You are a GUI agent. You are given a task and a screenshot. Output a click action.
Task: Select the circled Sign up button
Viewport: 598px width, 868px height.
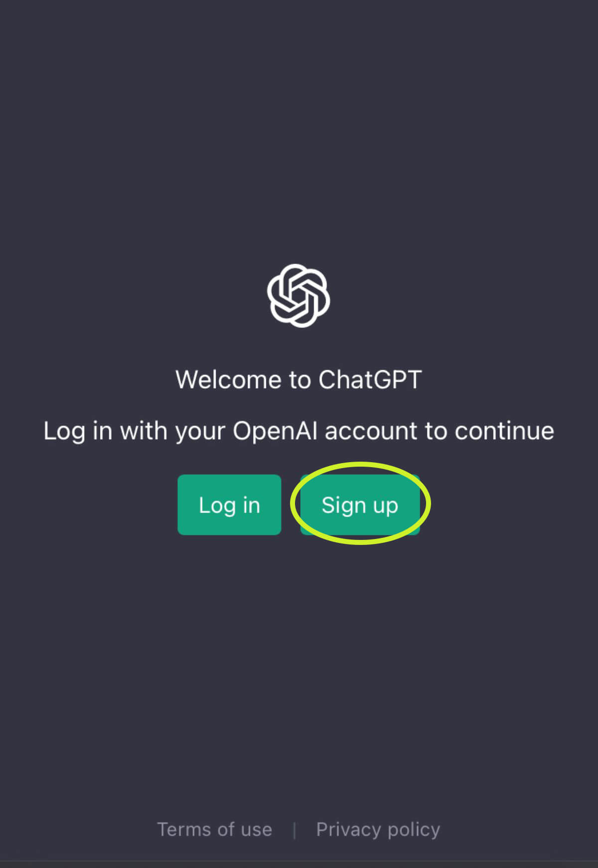[x=360, y=505]
